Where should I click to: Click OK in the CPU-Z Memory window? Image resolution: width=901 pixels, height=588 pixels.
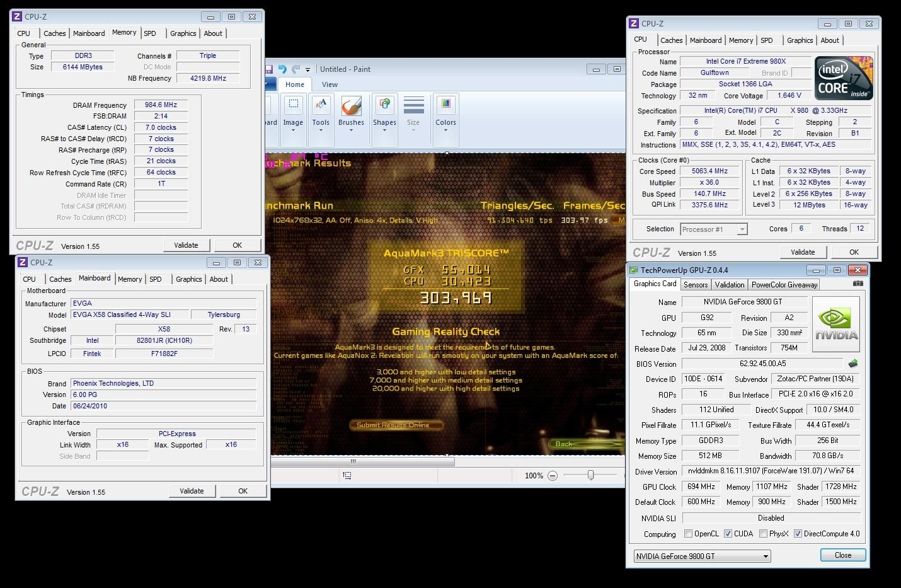(x=237, y=245)
